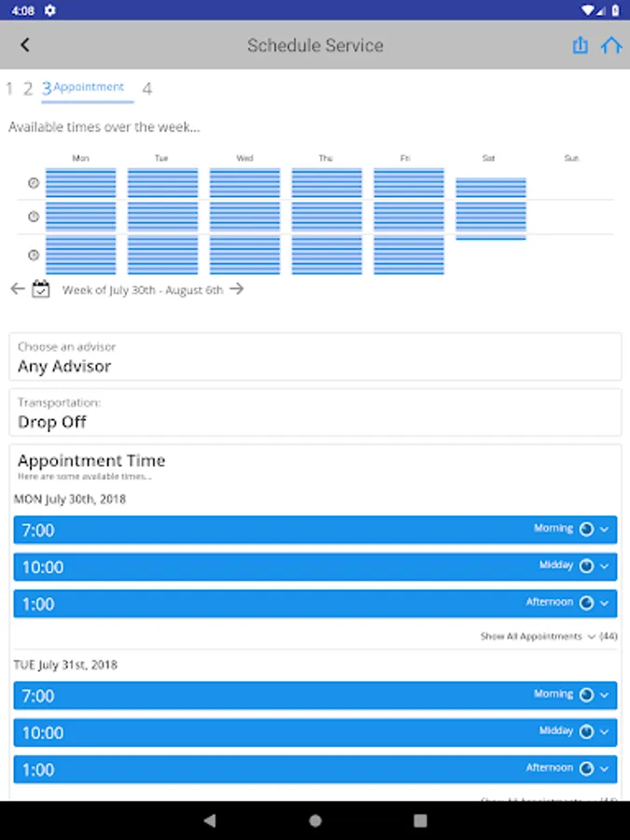This screenshot has height=840, width=630.
Task: Open the calendar date picker icon
Action: [41, 289]
